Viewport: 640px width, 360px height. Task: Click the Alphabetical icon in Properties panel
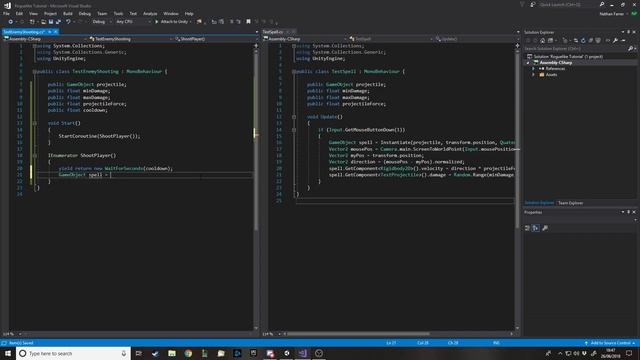coord(536,228)
